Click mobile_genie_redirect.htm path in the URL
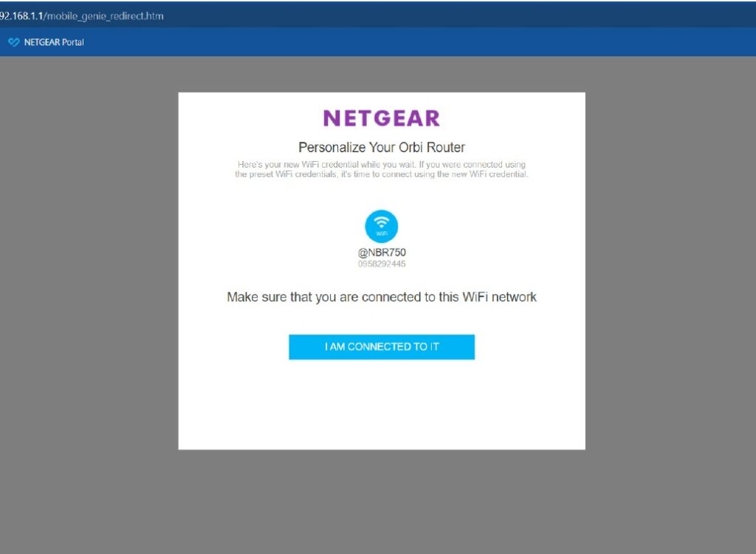The height and width of the screenshot is (554, 756). point(105,16)
